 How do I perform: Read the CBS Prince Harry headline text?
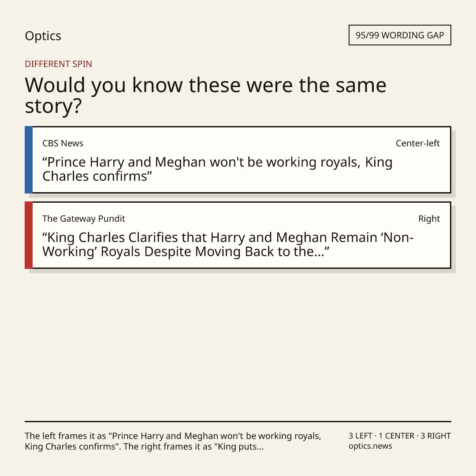point(217,169)
